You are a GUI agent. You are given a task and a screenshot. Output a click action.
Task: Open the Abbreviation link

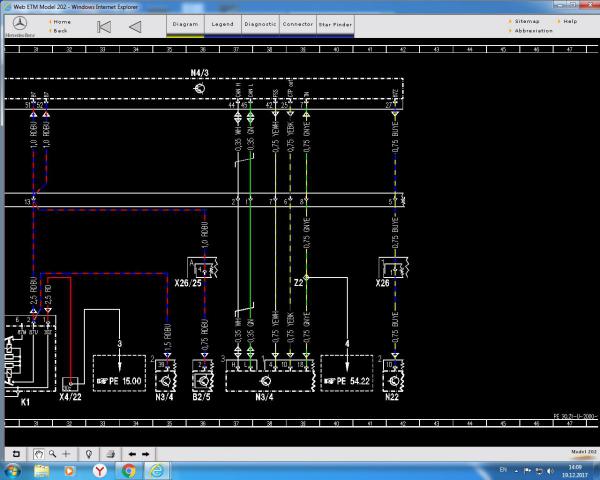click(533, 30)
